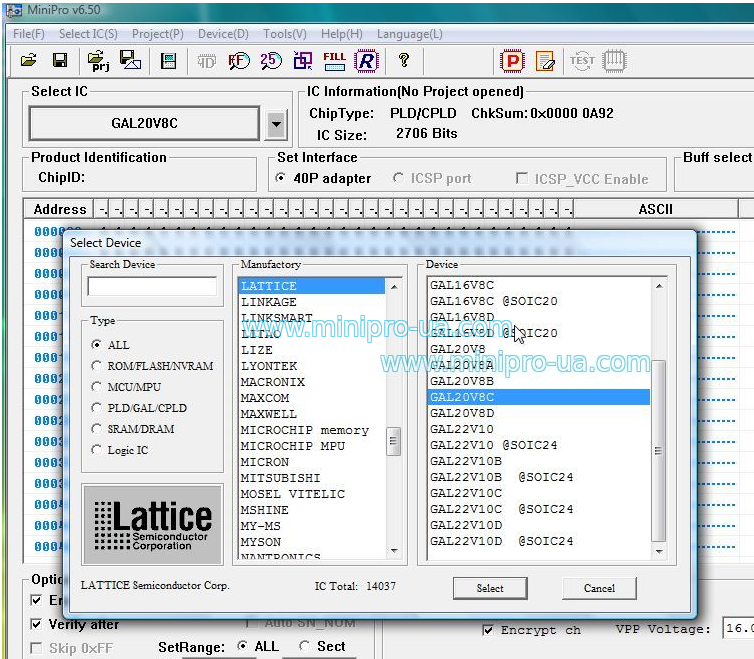This screenshot has height=659, width=754.
Task: Click the 25 flash detect magnifier icon
Action: point(271,61)
